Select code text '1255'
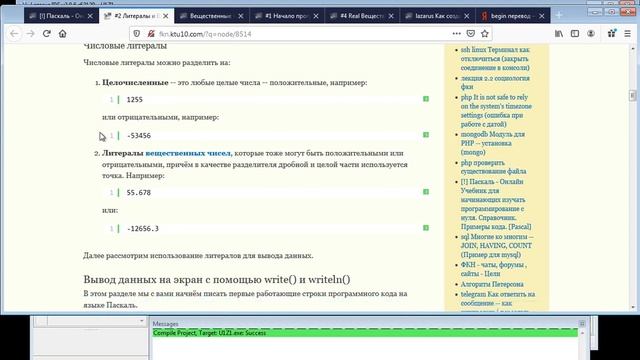 tap(134, 100)
